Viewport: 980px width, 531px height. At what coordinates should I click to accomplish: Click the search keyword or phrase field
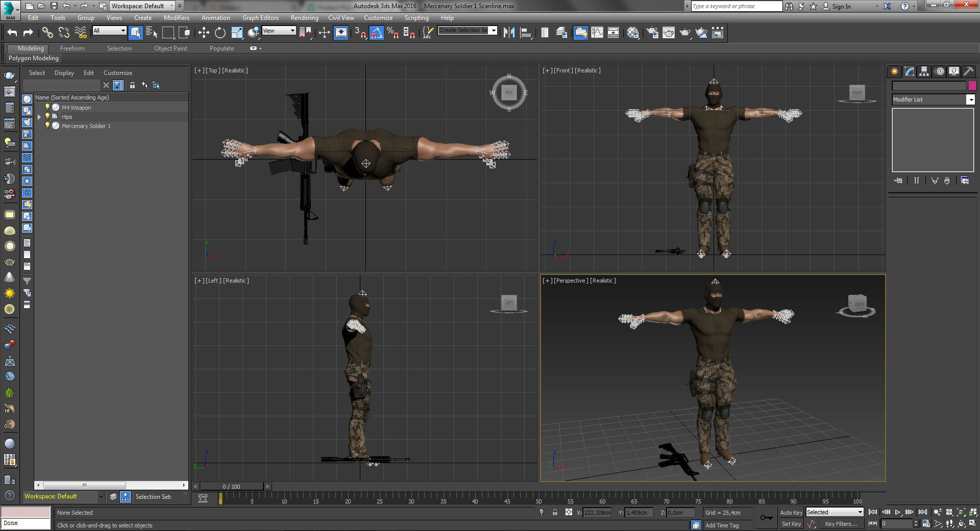(737, 6)
